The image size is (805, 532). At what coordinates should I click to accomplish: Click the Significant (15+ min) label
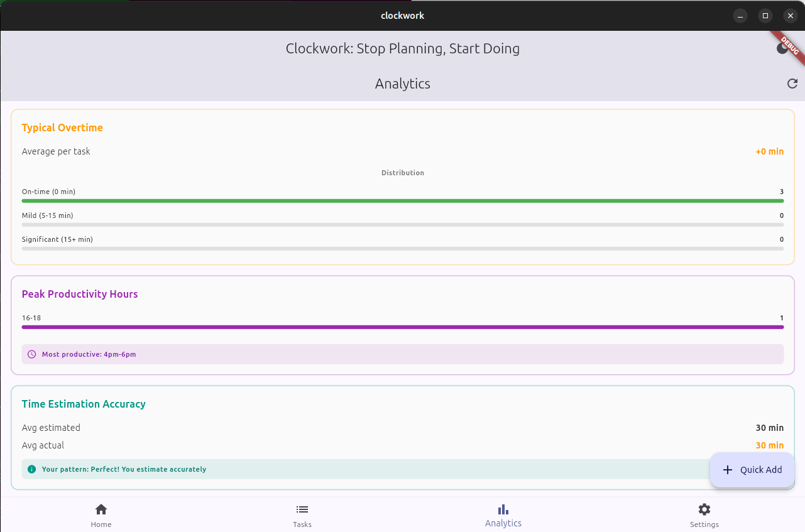(57, 239)
